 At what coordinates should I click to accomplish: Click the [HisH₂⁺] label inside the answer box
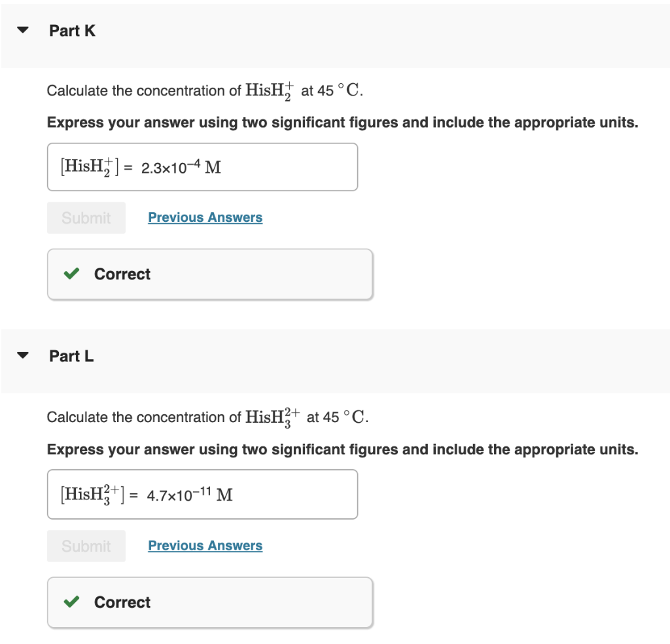pyautogui.click(x=90, y=168)
